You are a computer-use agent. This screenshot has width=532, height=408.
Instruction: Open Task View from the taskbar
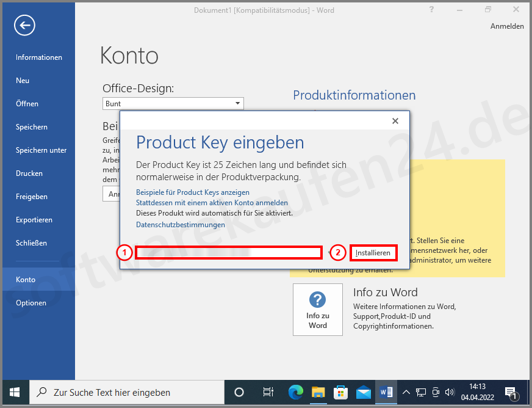click(x=268, y=393)
